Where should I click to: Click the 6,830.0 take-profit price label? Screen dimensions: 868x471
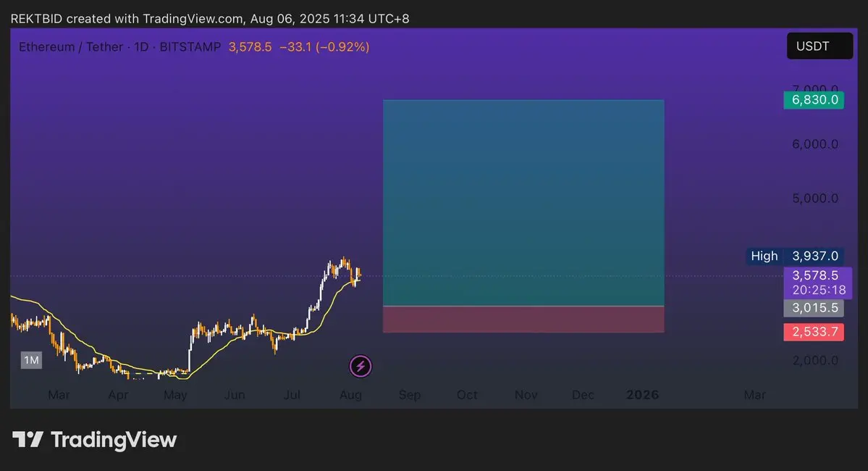point(814,100)
